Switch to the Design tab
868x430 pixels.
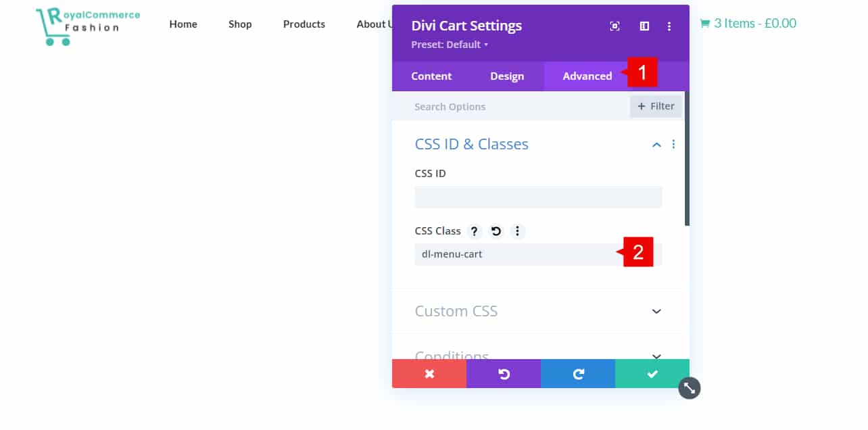[507, 76]
